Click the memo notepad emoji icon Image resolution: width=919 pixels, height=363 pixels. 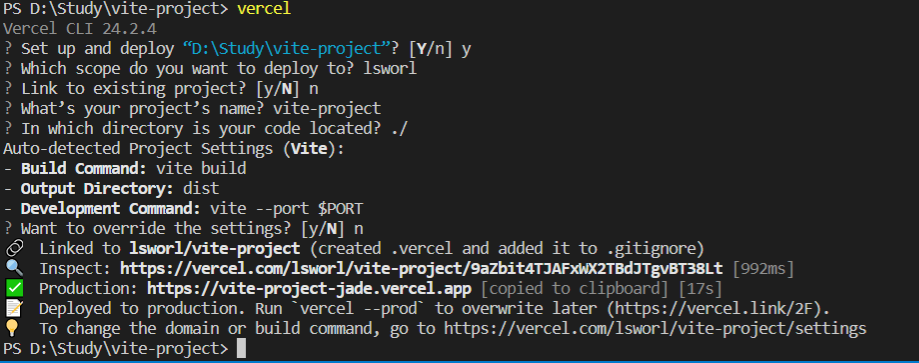click(13, 308)
